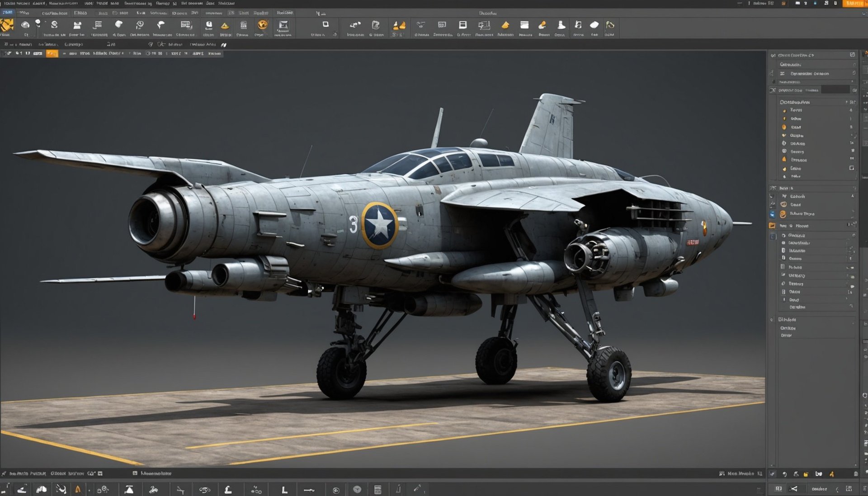Click the twin orange cones icon in toolbar

point(399,25)
